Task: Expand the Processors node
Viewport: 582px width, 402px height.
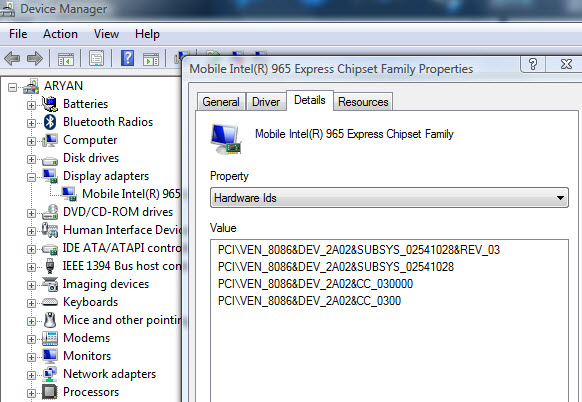Action: pos(31,393)
